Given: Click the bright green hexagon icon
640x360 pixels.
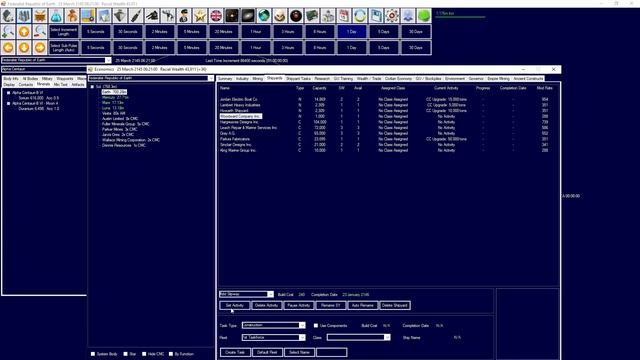Looking at the screenshot, I should click(424, 16).
